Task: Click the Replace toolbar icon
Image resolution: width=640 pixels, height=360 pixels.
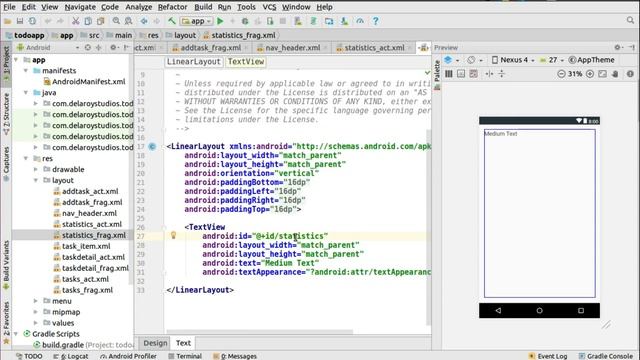Action: click(x=129, y=21)
